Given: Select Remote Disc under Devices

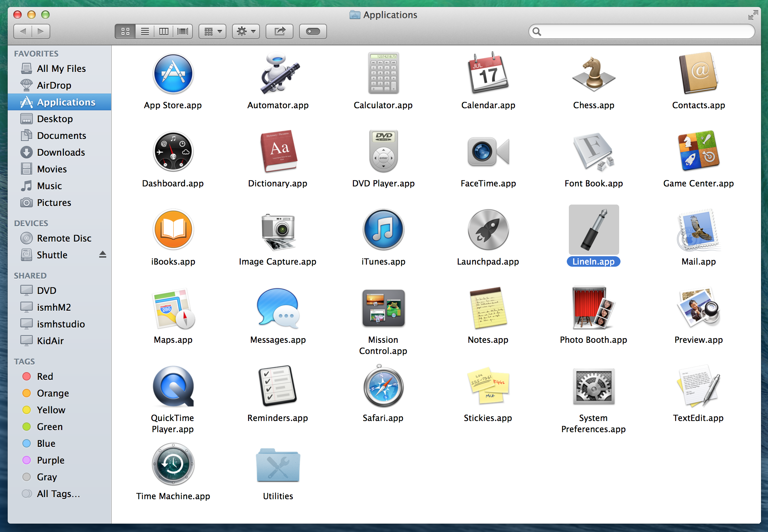Looking at the screenshot, I should tap(59, 238).
